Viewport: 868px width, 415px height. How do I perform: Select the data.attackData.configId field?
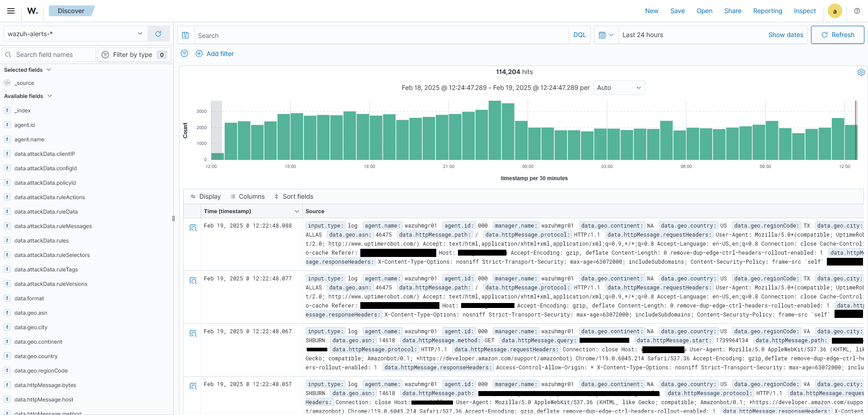click(46, 168)
